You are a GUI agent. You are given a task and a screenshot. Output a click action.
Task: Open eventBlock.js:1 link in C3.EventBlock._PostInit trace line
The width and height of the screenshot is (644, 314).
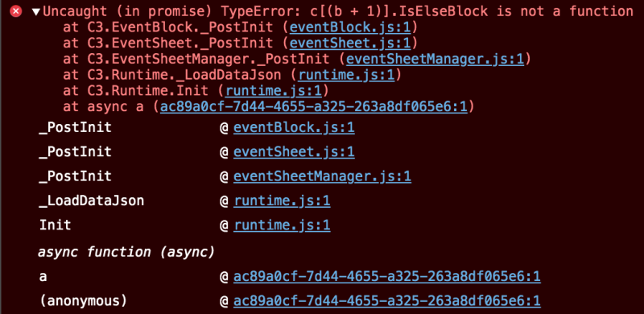(x=350, y=27)
